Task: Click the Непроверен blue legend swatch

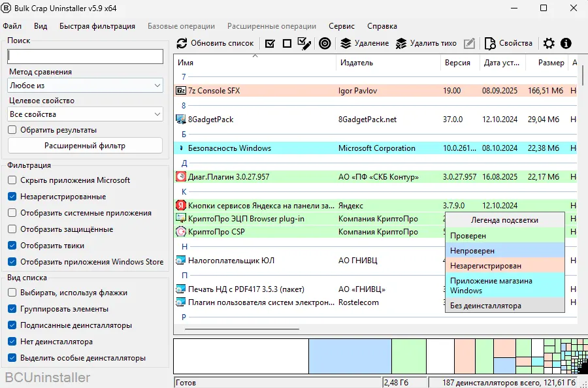Action: [x=504, y=250]
